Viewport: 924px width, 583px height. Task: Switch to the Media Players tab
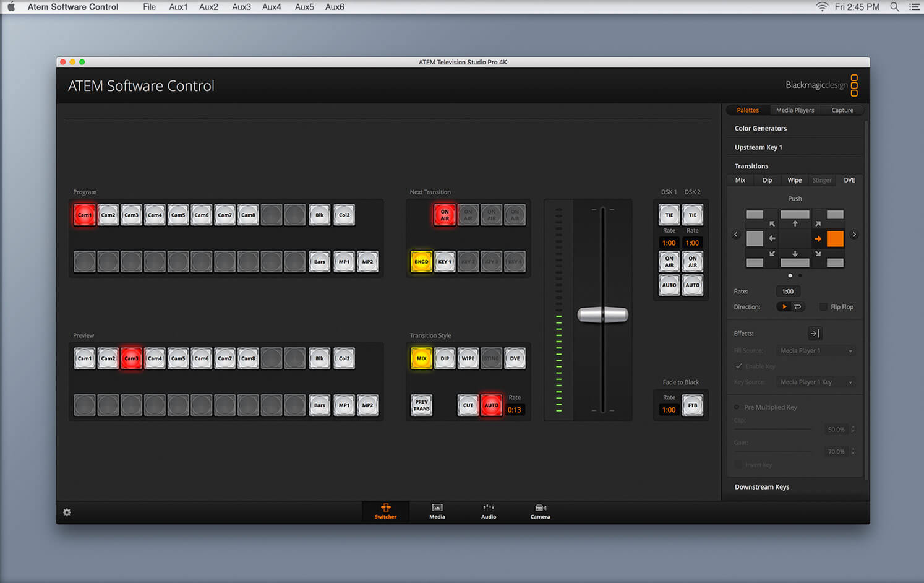click(795, 110)
